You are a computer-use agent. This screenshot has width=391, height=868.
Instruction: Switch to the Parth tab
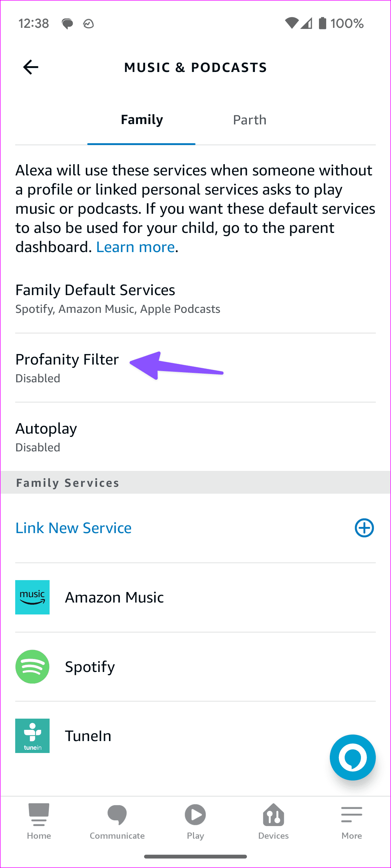[x=249, y=120]
